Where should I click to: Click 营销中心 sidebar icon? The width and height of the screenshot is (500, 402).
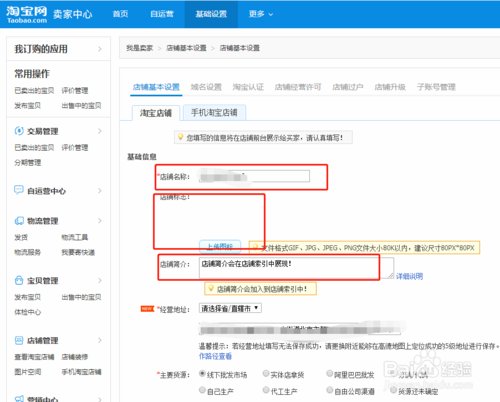[x=19, y=399]
